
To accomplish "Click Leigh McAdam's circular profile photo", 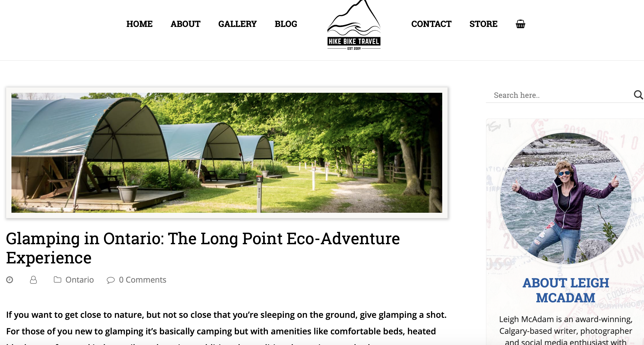I will [566, 198].
